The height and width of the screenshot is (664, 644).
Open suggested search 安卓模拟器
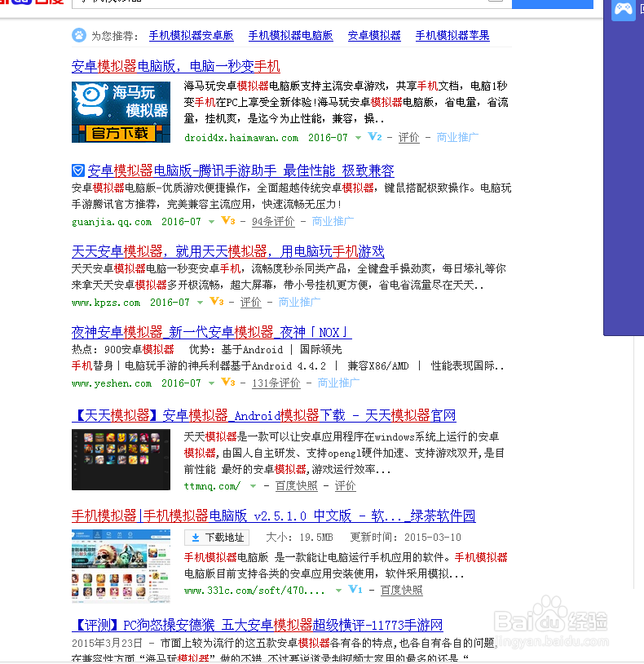(374, 36)
